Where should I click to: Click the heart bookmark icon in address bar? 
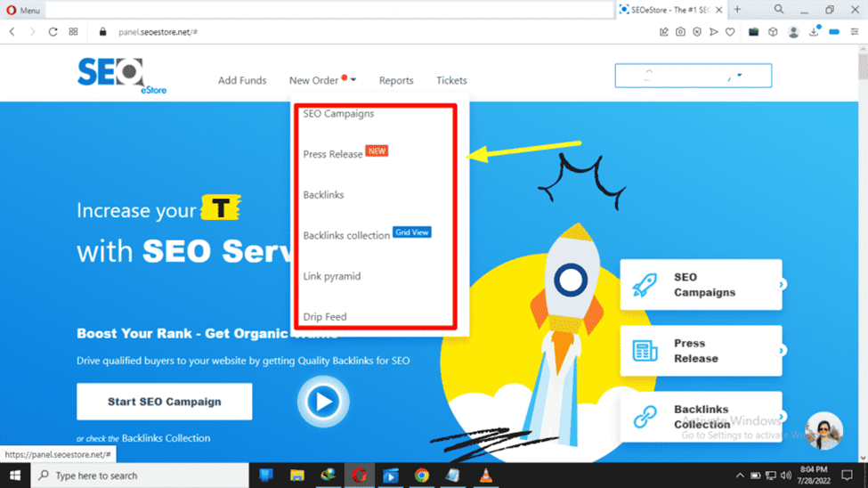(730, 32)
